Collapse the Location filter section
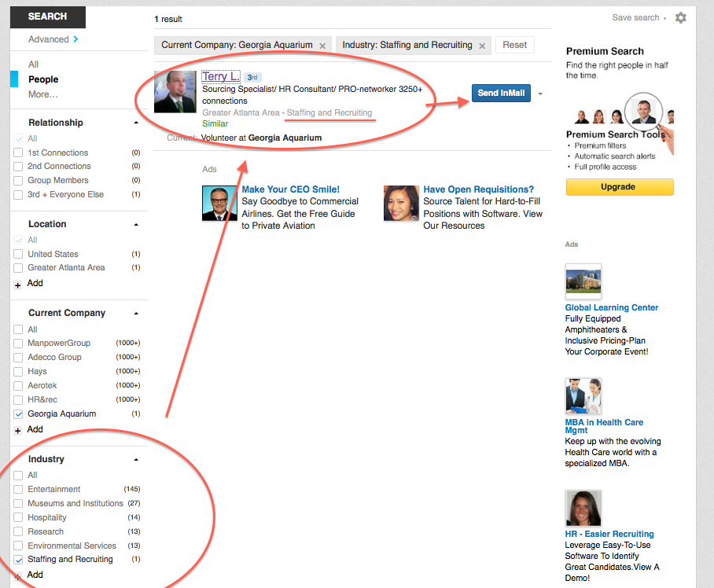Image resolution: width=714 pixels, height=588 pixels. coord(136,224)
